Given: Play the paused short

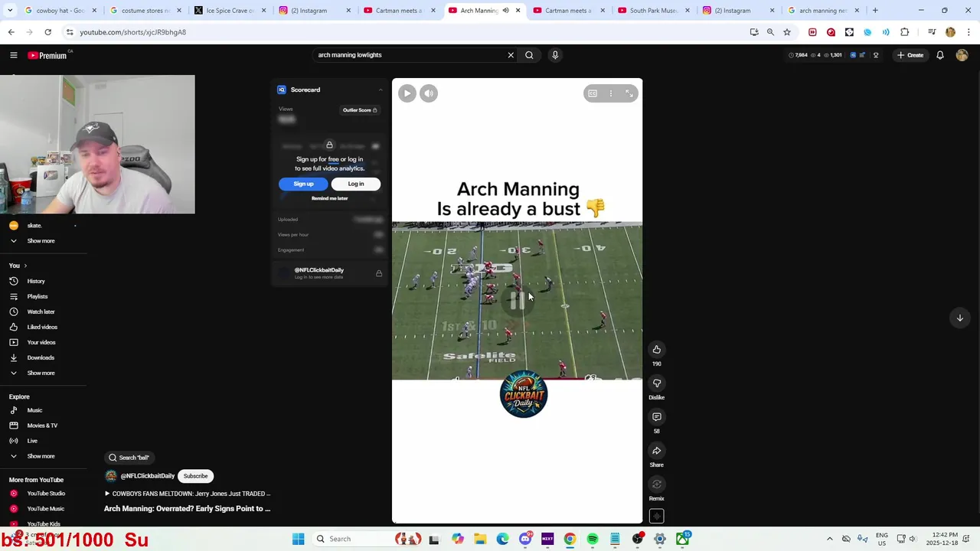Looking at the screenshot, I should 407,93.
